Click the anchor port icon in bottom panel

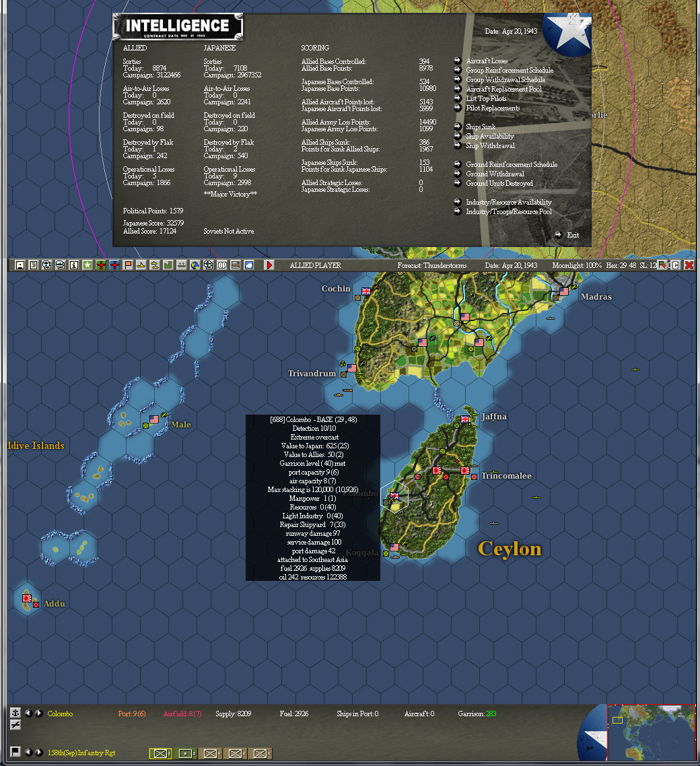tap(15, 713)
